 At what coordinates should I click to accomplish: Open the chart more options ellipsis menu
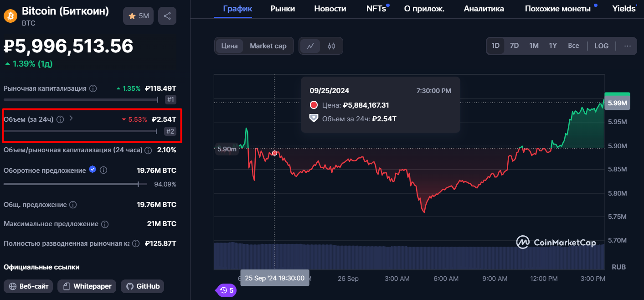point(628,46)
